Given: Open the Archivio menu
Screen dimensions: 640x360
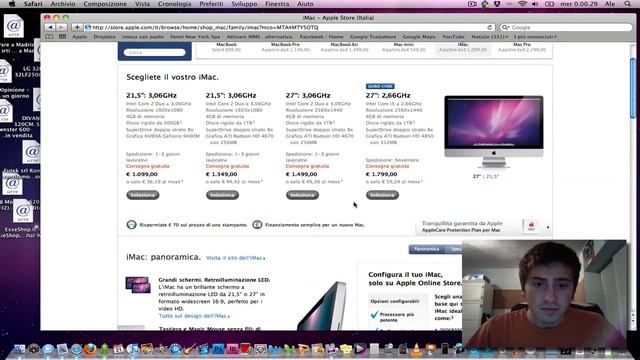Looking at the screenshot, I should (62, 4).
